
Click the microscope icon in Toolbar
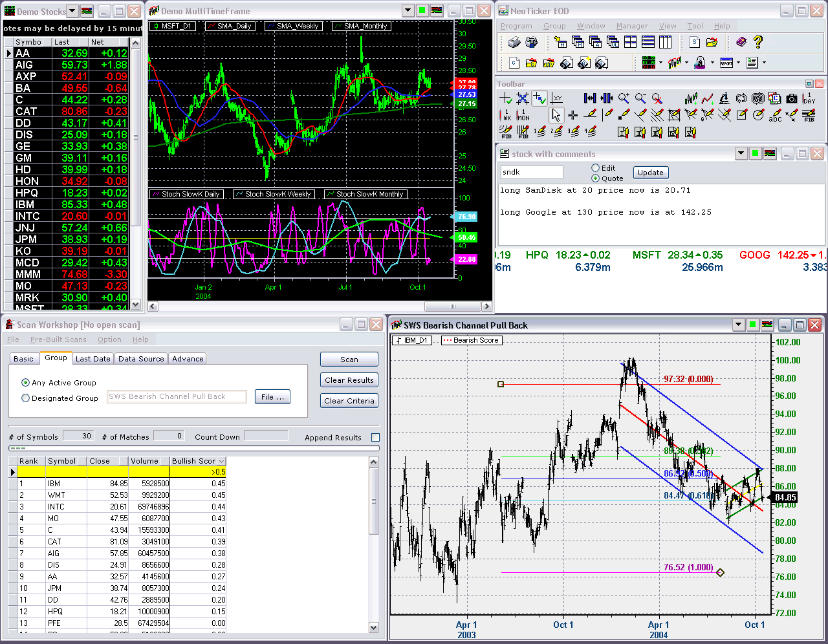click(x=724, y=98)
